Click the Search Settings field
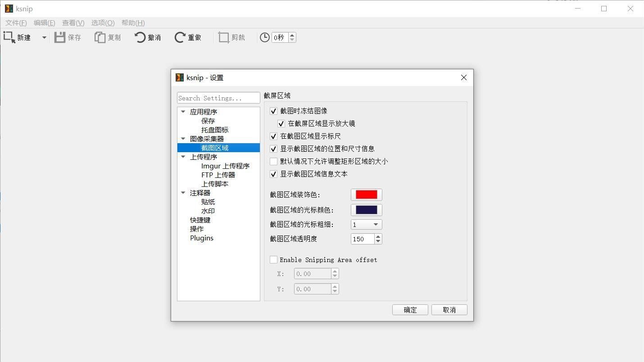Image resolution: width=644 pixels, height=362 pixels. pyautogui.click(x=218, y=98)
